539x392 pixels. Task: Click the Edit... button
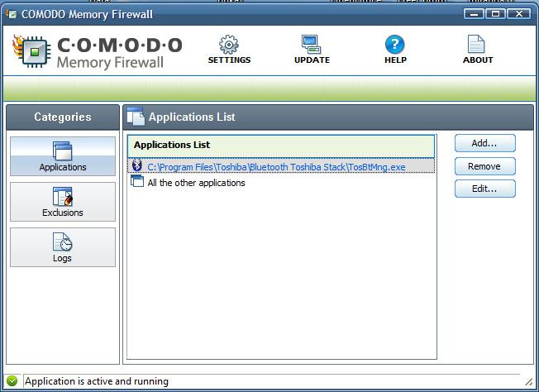tap(484, 189)
